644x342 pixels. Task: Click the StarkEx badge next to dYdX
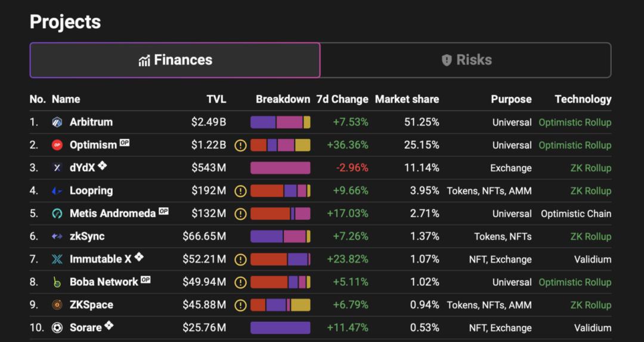click(103, 166)
